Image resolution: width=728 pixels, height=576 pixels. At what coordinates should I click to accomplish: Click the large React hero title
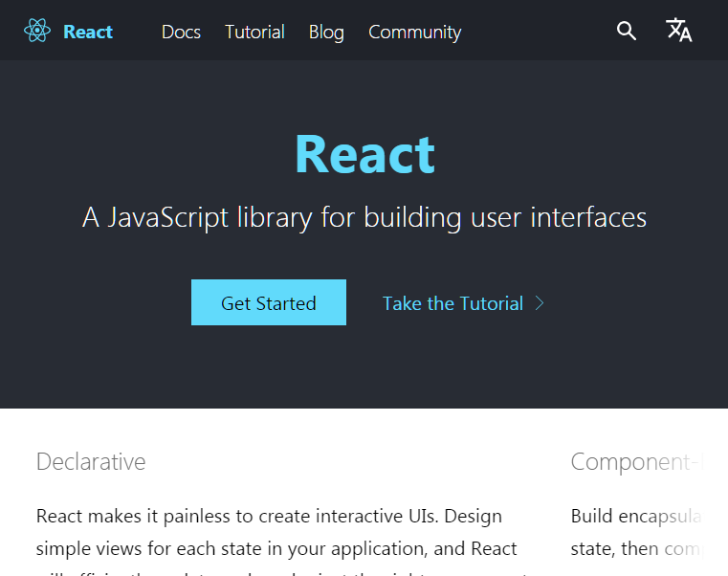364,154
